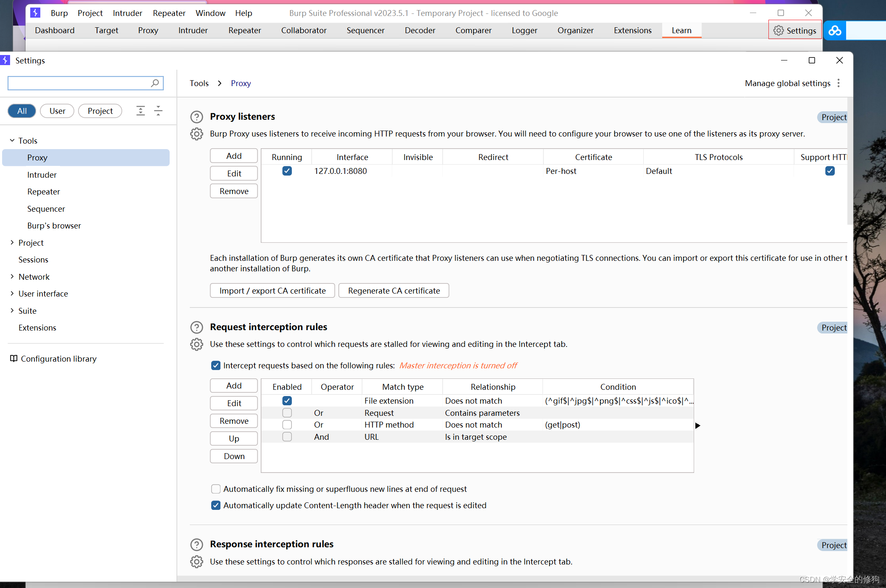Switch to the Learn tab
Image resolution: width=886 pixels, height=588 pixels.
[x=682, y=30]
